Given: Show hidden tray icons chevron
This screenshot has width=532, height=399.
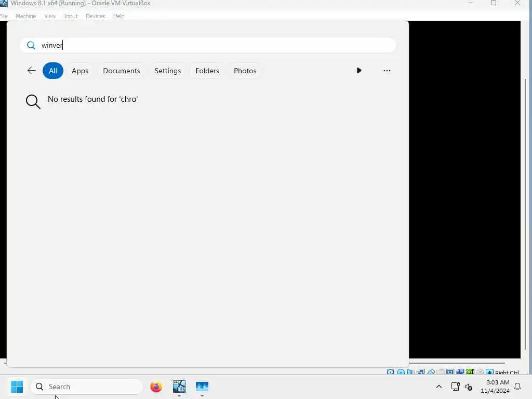Looking at the screenshot, I should point(438,387).
